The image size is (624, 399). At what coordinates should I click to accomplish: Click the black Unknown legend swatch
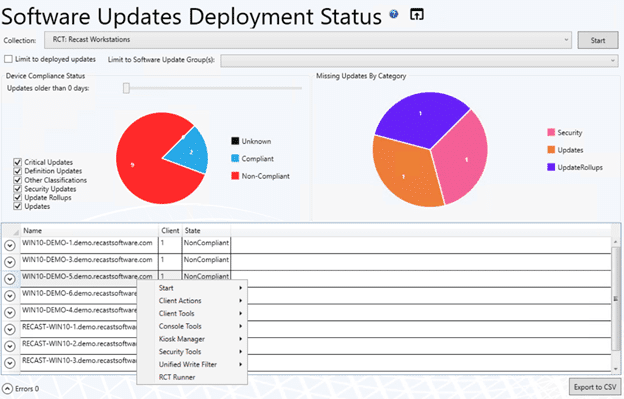pos(235,141)
